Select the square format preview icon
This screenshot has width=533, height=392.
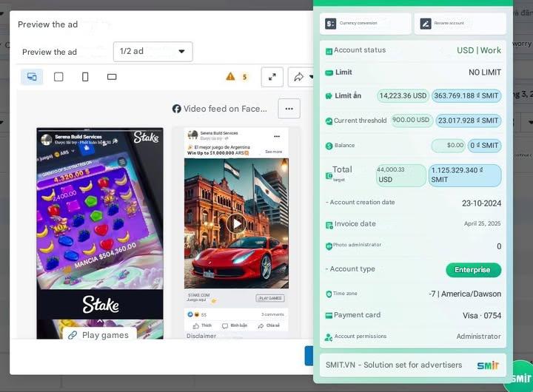click(x=58, y=77)
